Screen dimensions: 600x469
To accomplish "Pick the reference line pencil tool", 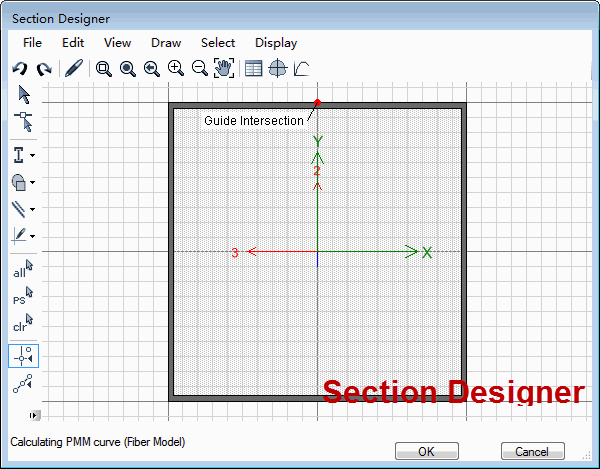I will click(19, 236).
